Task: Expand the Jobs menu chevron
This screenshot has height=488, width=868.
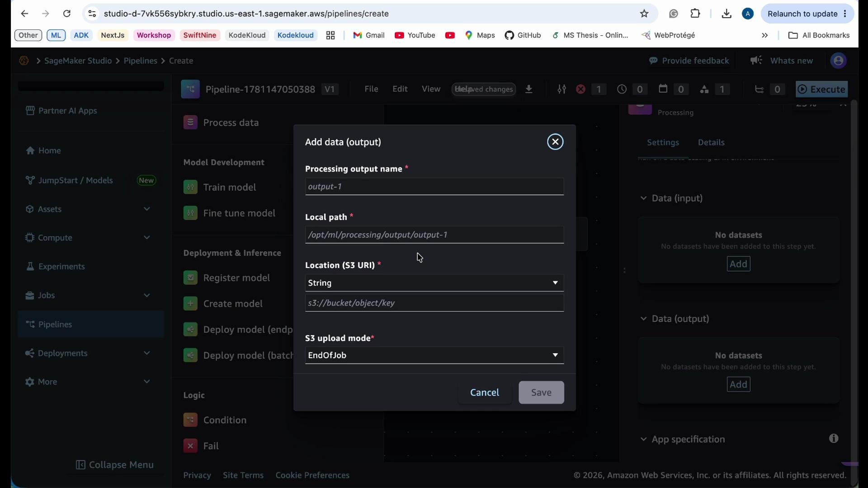Action: [146, 296]
